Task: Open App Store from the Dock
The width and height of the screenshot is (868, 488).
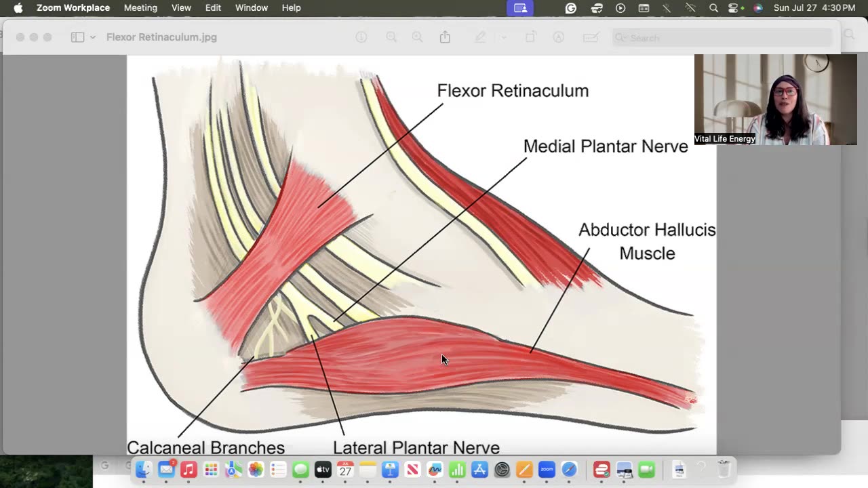Action: pos(479,469)
